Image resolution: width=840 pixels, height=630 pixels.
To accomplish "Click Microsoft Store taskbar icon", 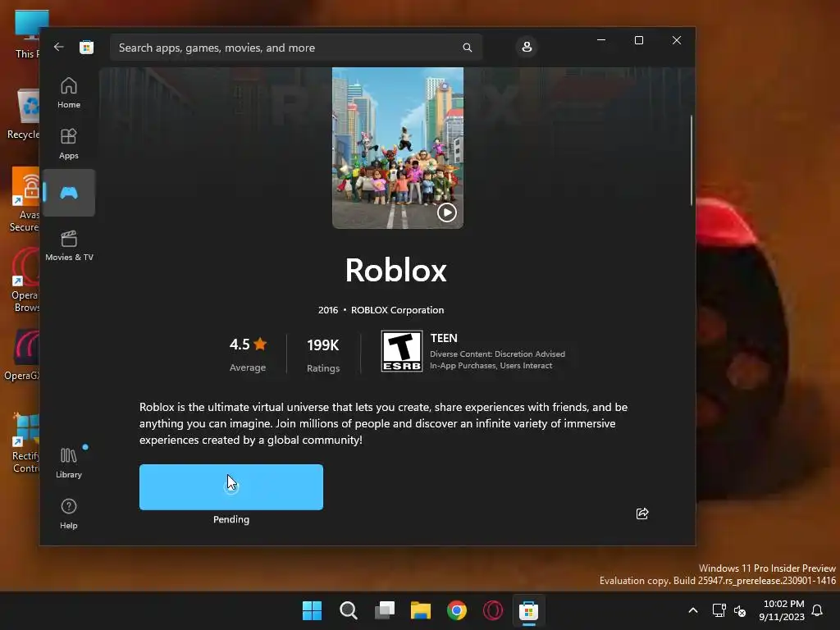I will tap(528, 610).
